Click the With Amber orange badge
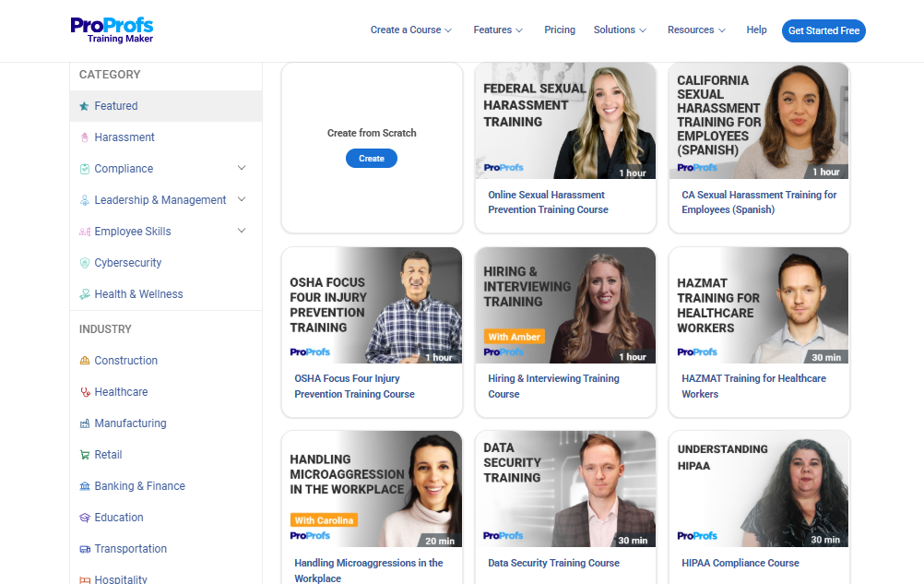The image size is (924, 584). (x=514, y=337)
